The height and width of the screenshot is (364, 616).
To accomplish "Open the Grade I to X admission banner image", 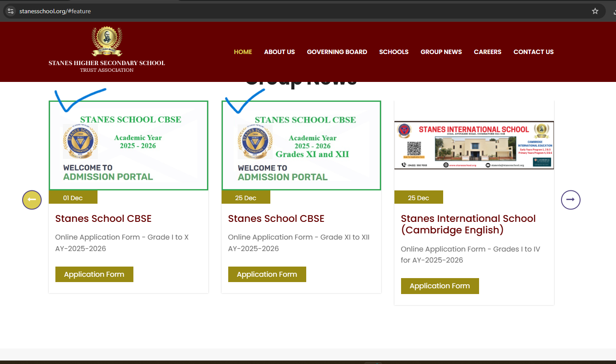I will pyautogui.click(x=129, y=146).
